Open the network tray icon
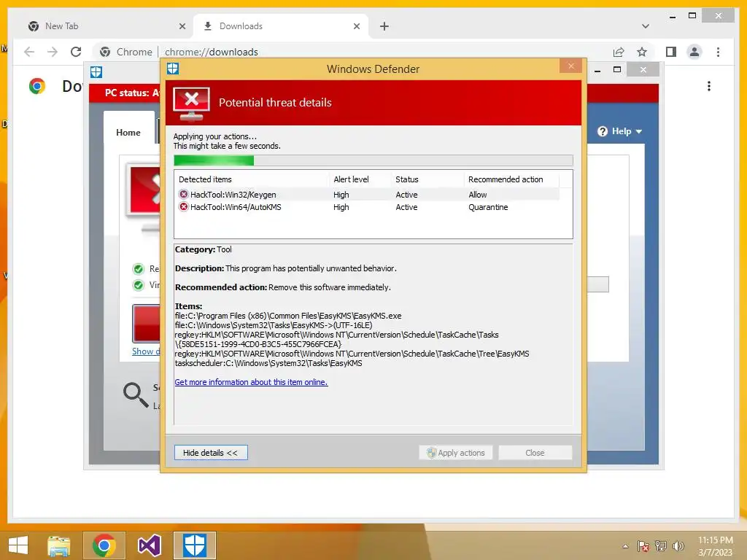This screenshot has height=560, width=747. point(661,546)
